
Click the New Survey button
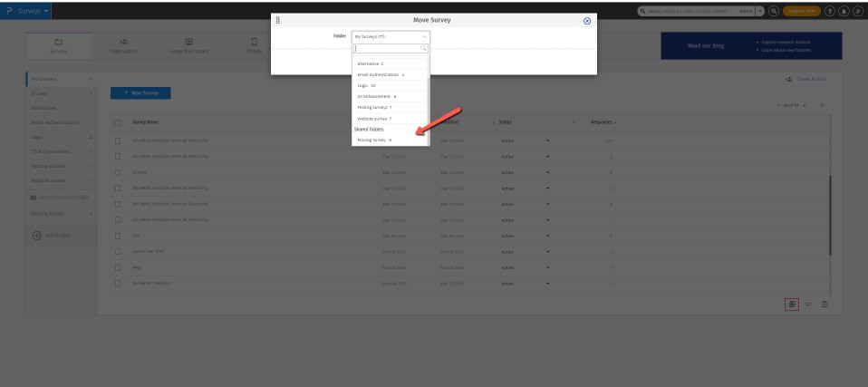click(140, 93)
